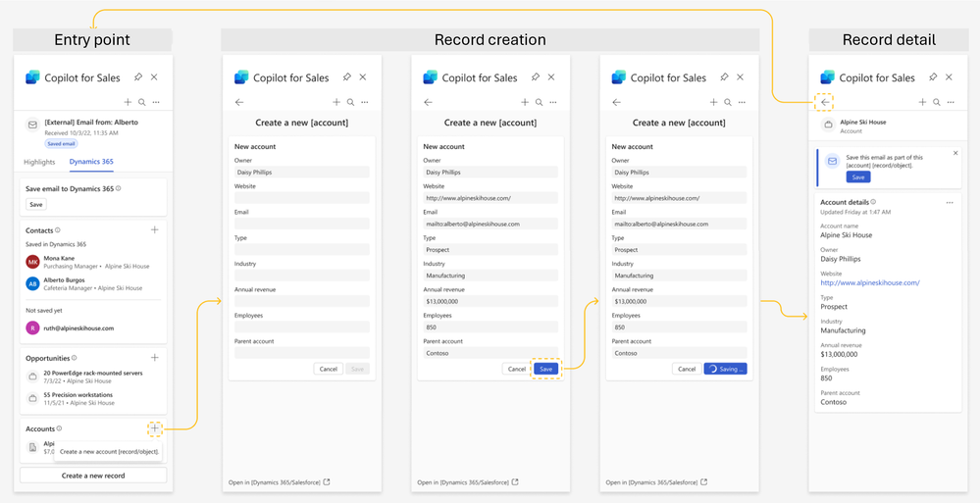
Task: Click the blank Parent account field
Action: [302, 352]
